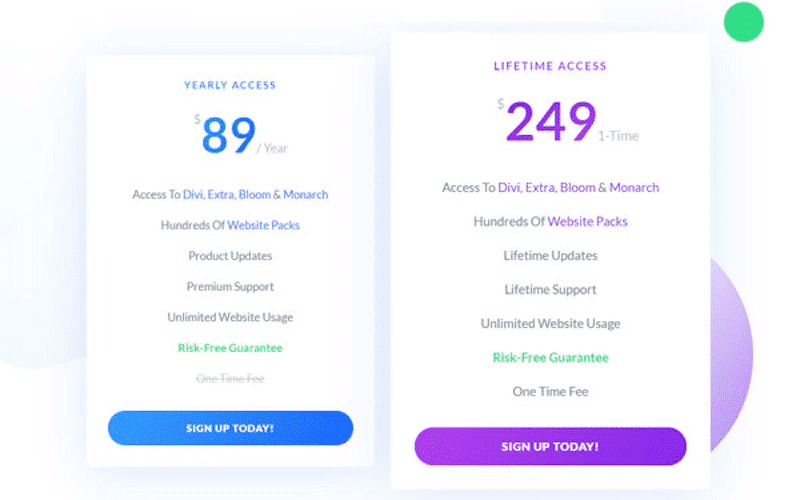Click the blue Sign Up Today button
The height and width of the screenshot is (500, 800).
click(x=230, y=428)
